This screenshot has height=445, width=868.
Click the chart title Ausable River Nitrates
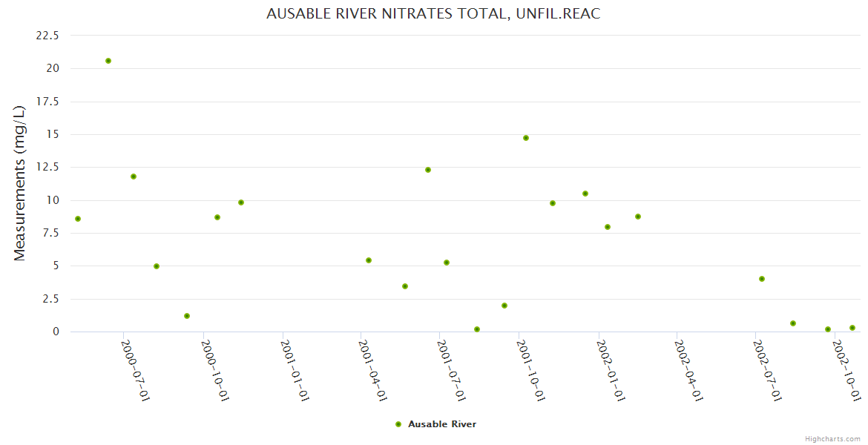[x=433, y=13]
